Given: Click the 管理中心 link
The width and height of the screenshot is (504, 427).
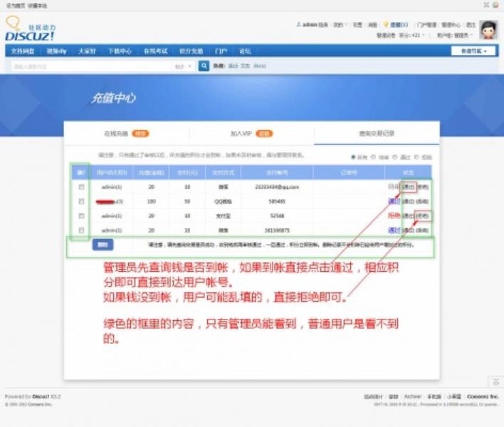Looking at the screenshot, I should (451, 25).
